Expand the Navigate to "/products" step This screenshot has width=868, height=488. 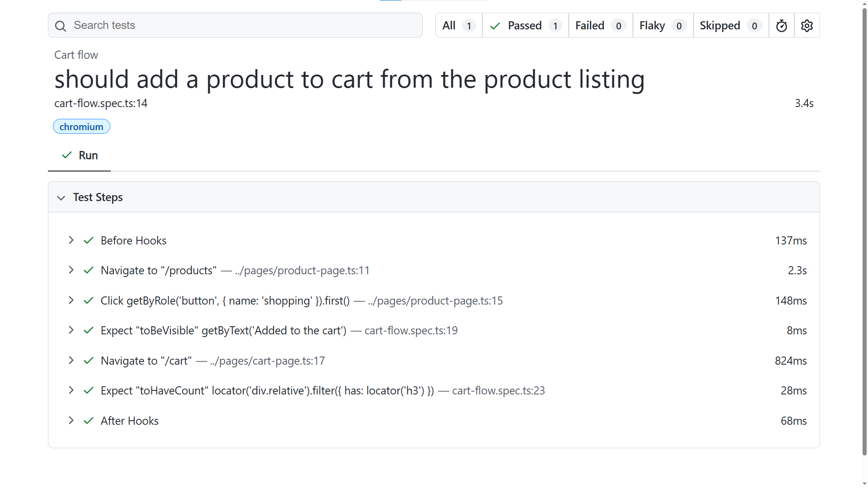71,270
